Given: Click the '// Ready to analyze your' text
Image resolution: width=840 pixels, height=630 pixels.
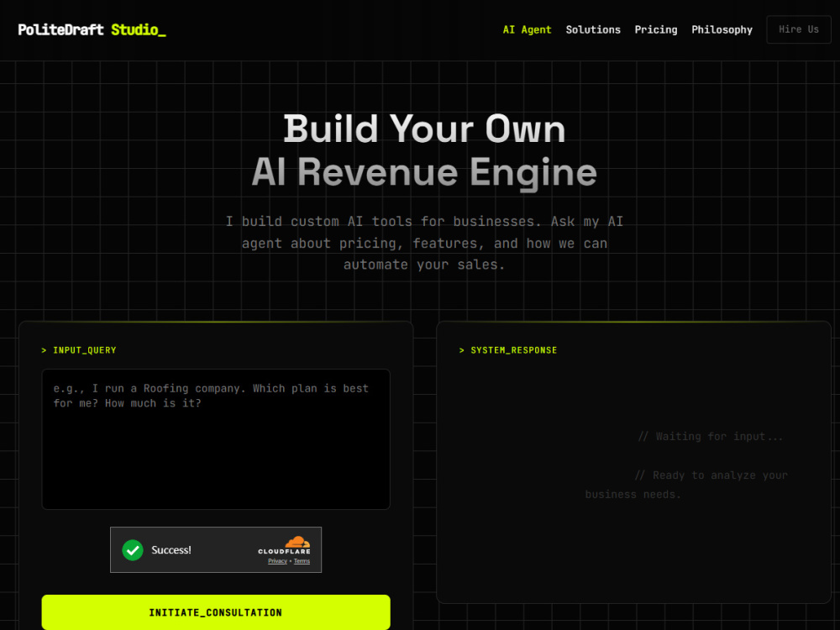Looking at the screenshot, I should [711, 475].
